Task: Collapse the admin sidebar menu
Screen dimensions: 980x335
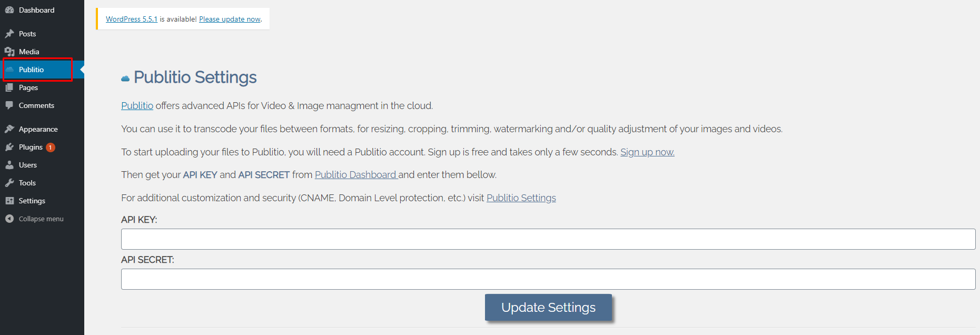Action: 42,219
